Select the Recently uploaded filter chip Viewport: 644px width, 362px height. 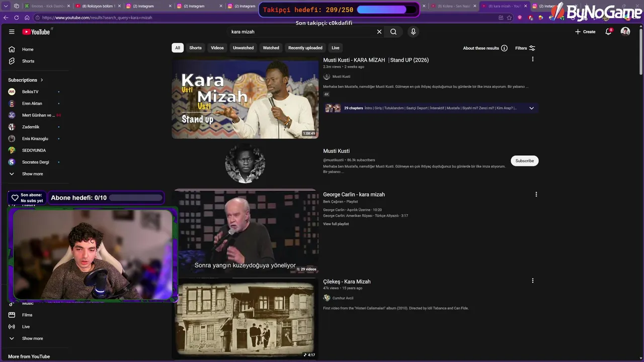pyautogui.click(x=305, y=48)
